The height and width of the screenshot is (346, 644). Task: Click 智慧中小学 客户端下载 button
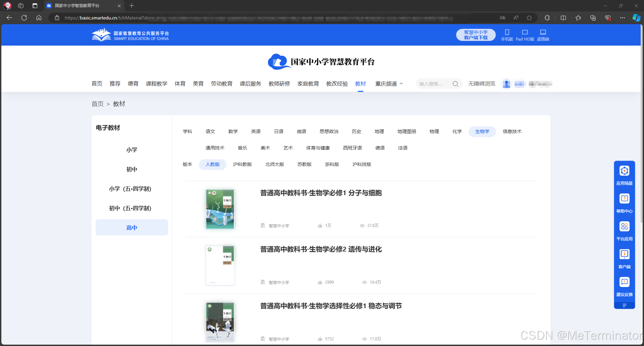pyautogui.click(x=476, y=35)
